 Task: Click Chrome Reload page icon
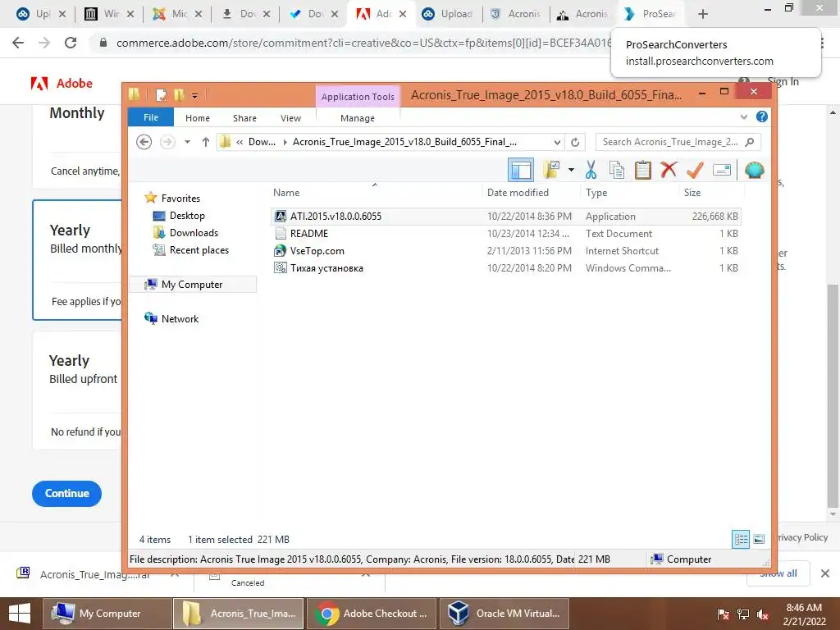point(71,43)
